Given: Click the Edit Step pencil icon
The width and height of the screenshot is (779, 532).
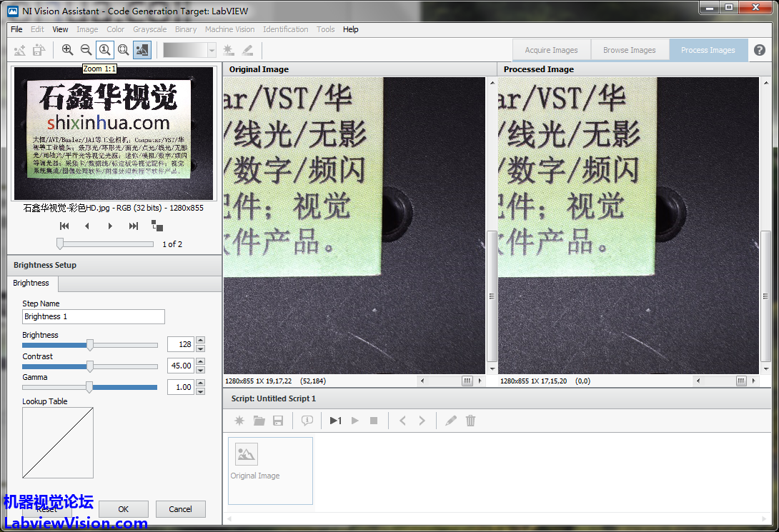Looking at the screenshot, I should (x=451, y=421).
